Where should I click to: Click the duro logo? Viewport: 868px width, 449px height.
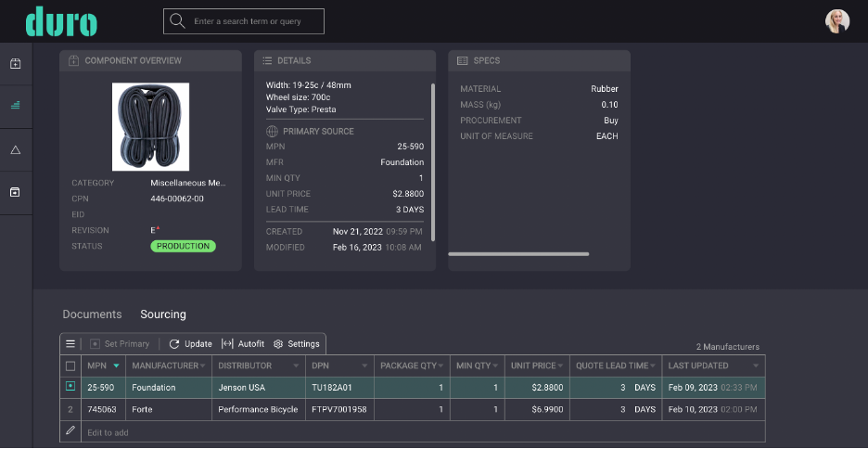61,21
